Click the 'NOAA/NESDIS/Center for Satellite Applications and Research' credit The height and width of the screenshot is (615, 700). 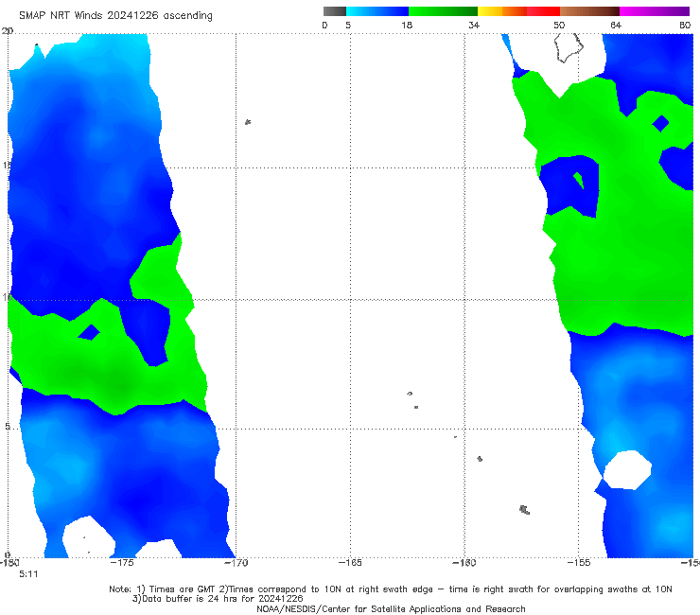tap(391, 608)
